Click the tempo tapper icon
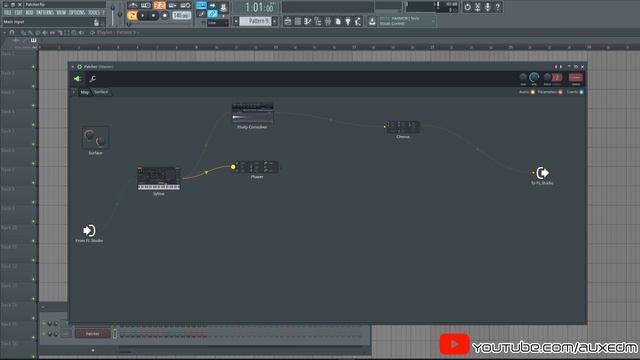Image resolution: width=640 pixels, height=360 pixels. (358, 21)
